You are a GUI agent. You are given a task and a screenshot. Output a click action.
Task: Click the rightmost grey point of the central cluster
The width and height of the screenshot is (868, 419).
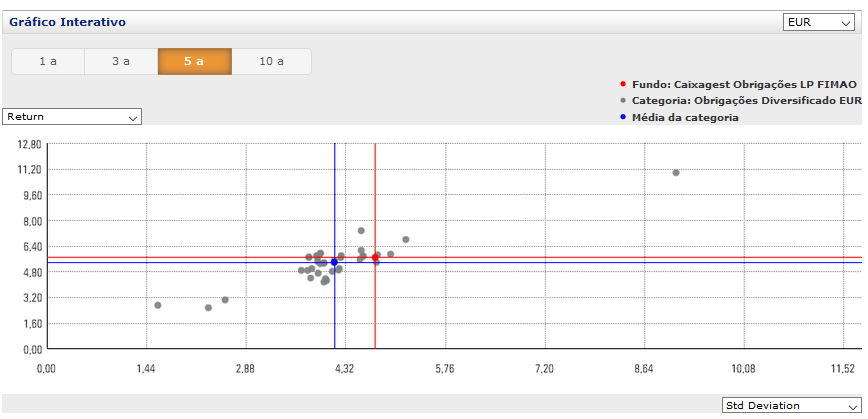[406, 240]
